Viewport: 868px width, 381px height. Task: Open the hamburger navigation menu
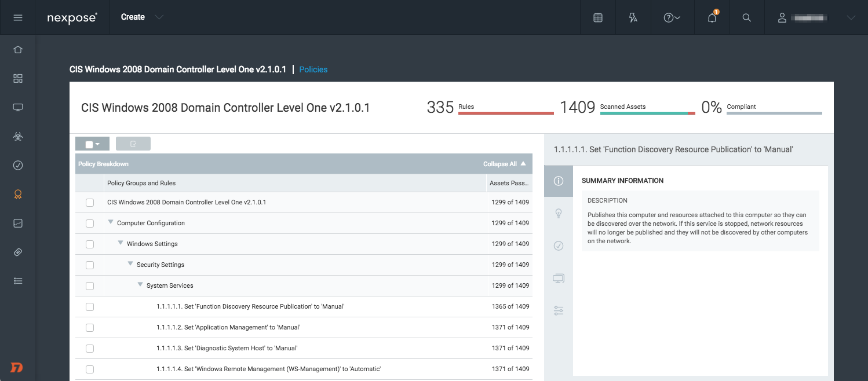tap(17, 17)
